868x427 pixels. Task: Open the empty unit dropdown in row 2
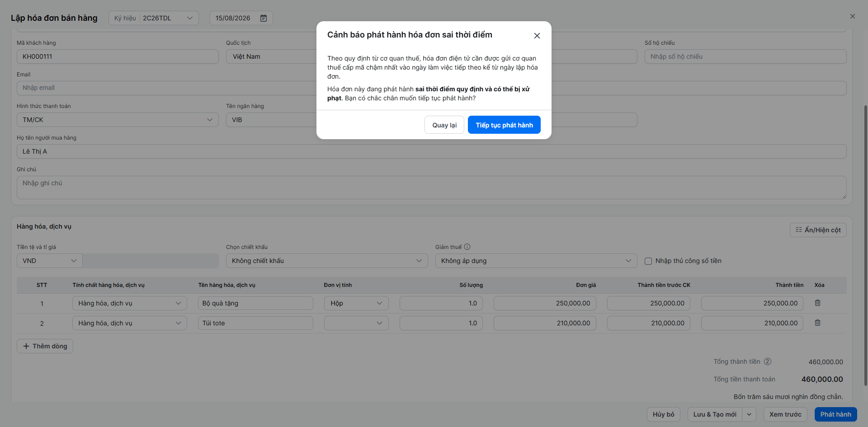pyautogui.click(x=356, y=323)
